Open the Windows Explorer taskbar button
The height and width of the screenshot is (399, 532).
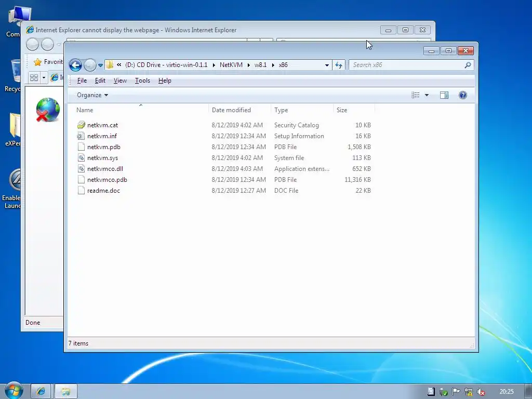(66, 392)
